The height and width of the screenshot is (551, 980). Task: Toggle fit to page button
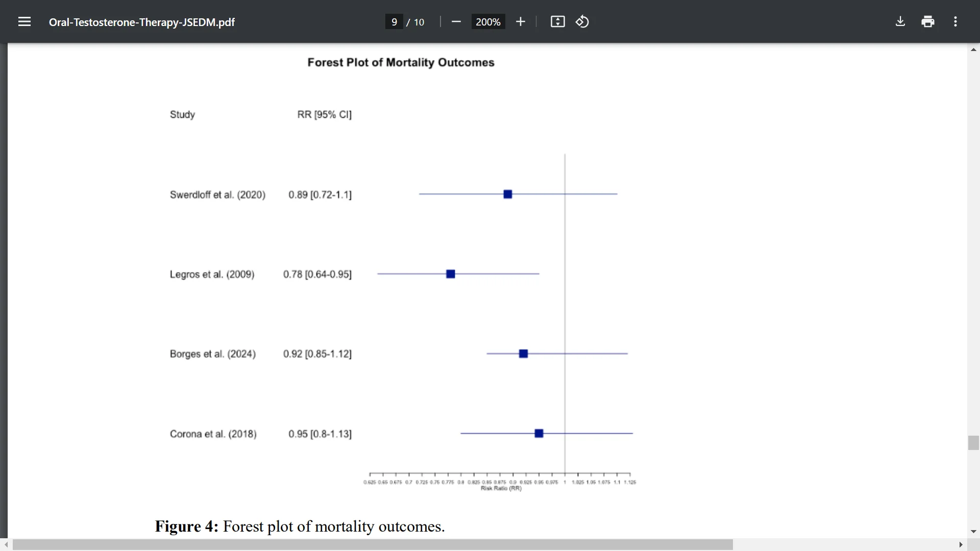coord(557,21)
